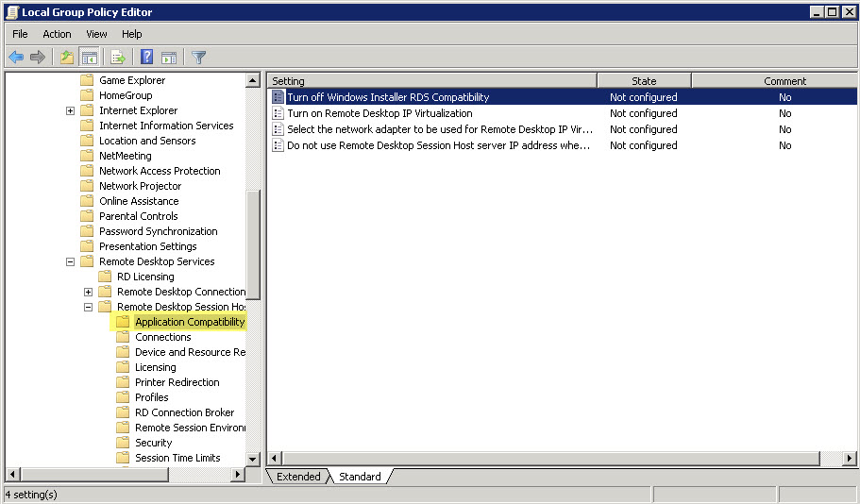Collapse the Remote Desktop Services node

pos(71,261)
